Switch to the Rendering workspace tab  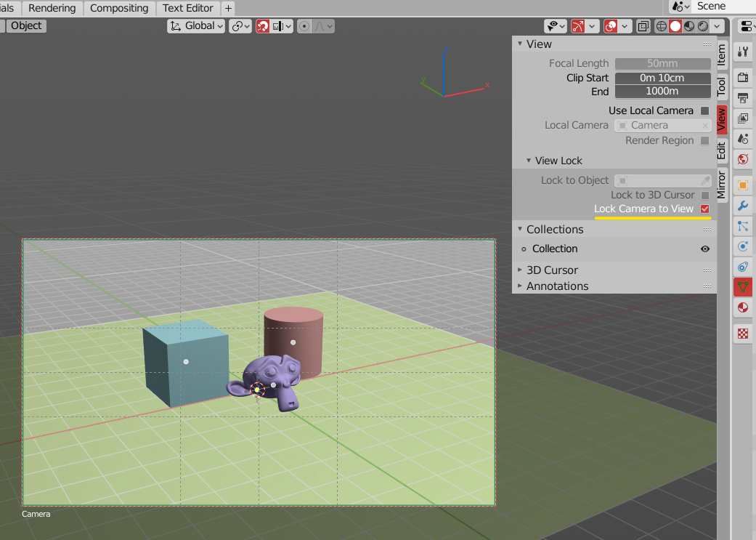pyautogui.click(x=52, y=8)
